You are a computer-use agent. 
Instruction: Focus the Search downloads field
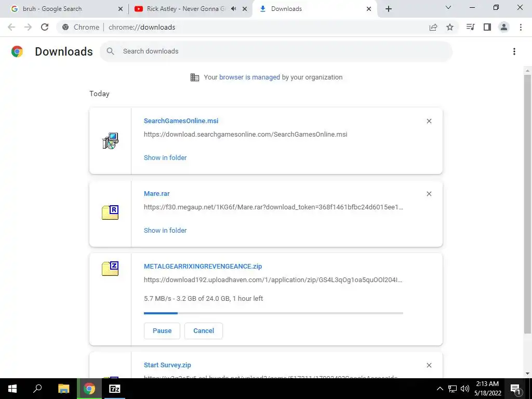(276, 51)
